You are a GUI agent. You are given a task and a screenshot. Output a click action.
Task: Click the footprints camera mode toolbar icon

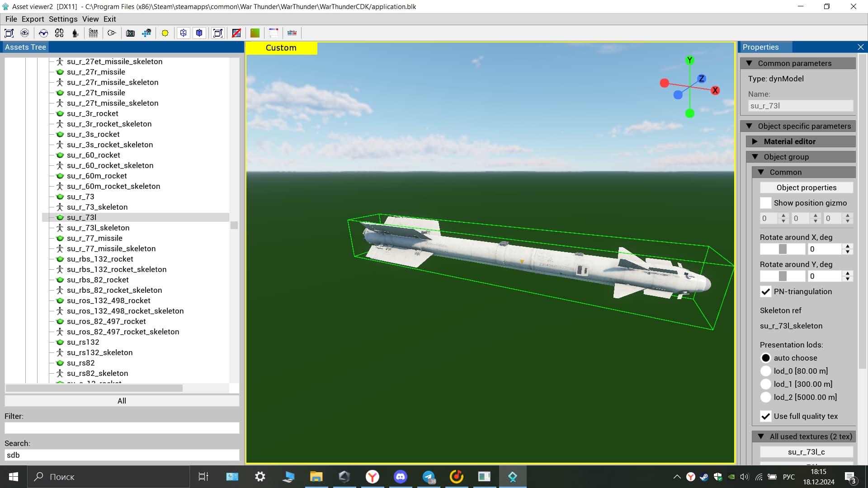coord(59,33)
